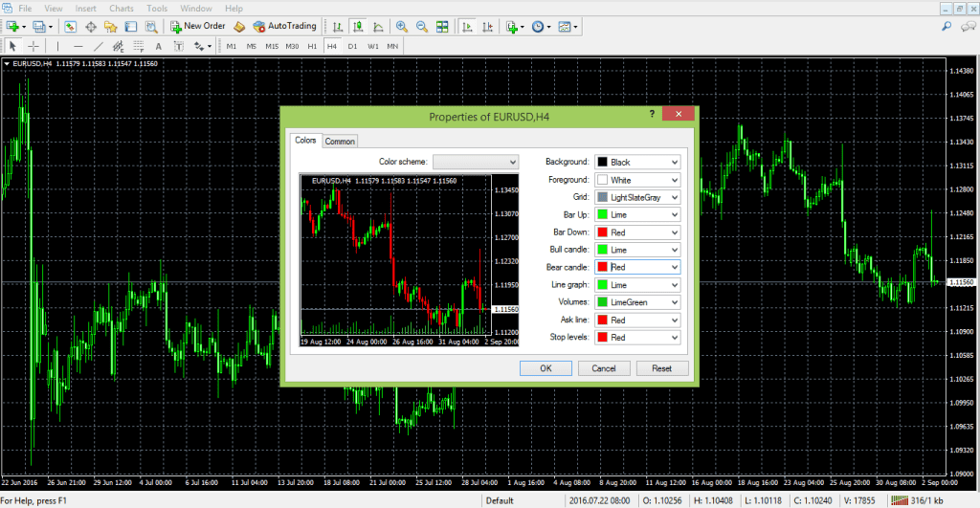Show the Navigator panel (folder star icon)

pyautogui.click(x=111, y=26)
